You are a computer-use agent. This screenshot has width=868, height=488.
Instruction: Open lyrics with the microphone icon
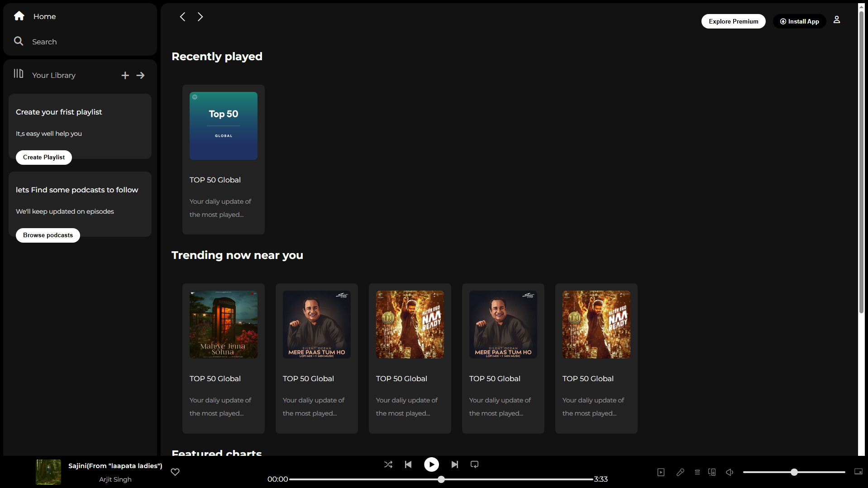click(x=680, y=472)
